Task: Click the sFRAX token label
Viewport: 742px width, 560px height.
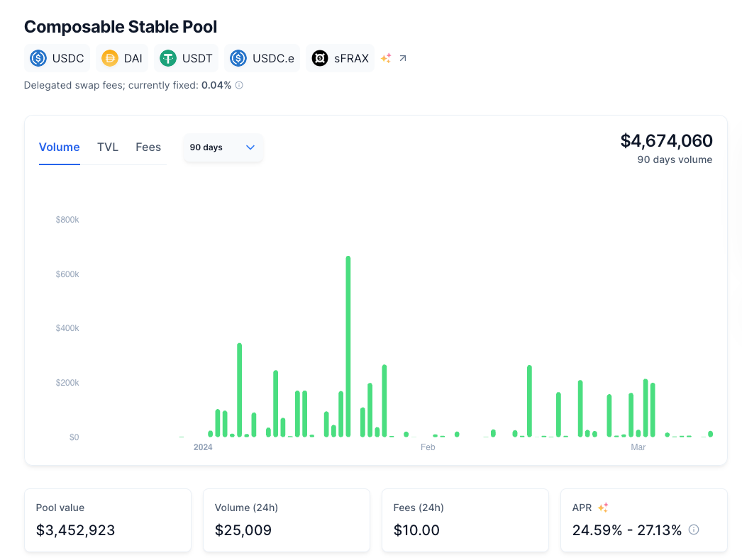Action: pyautogui.click(x=352, y=58)
